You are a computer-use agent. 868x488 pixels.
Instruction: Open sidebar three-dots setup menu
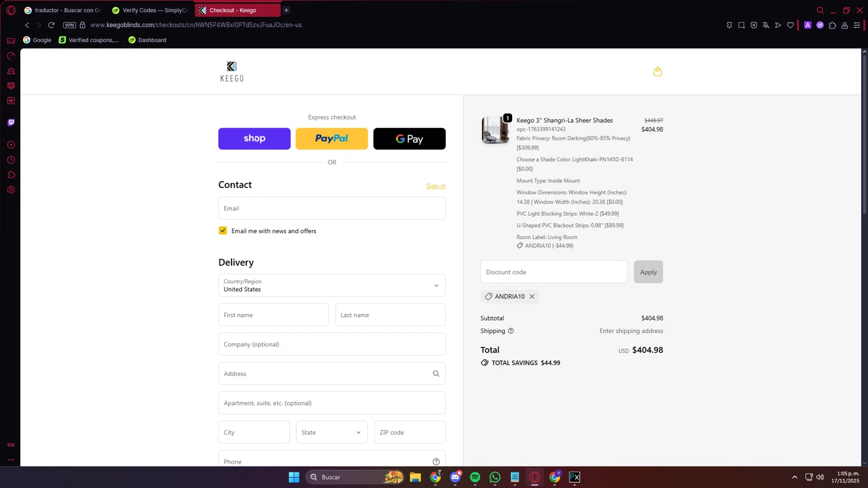(x=11, y=460)
